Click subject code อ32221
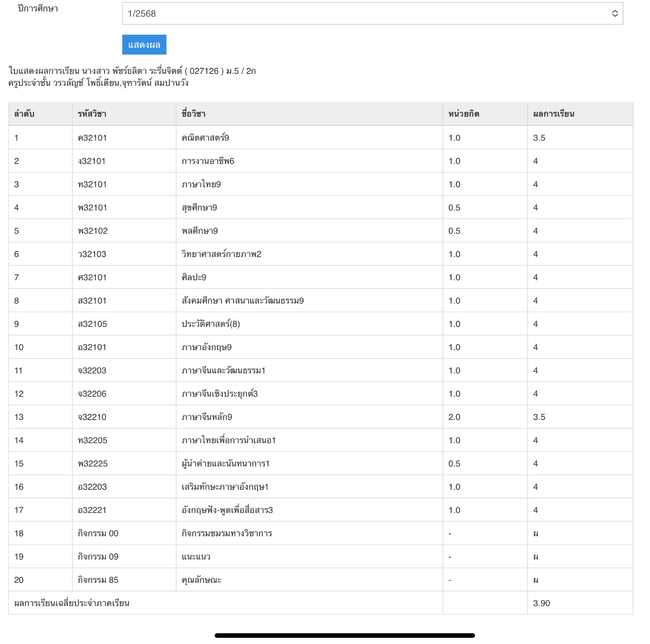 pyautogui.click(x=92, y=510)
